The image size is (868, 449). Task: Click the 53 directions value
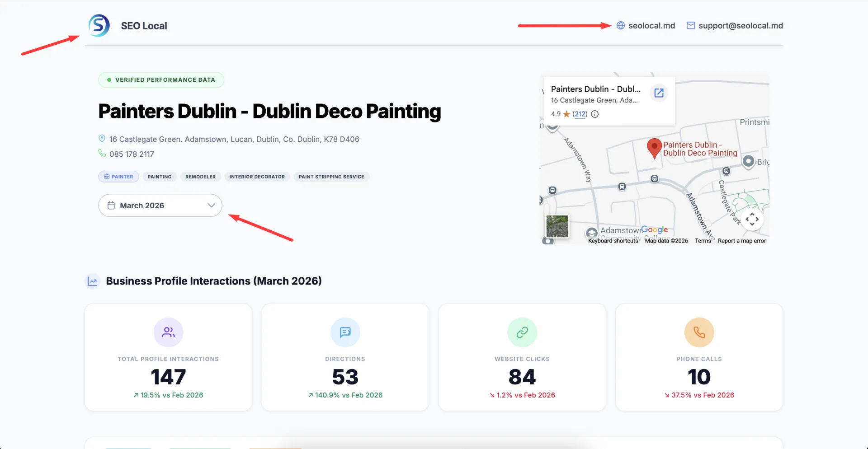tap(345, 377)
